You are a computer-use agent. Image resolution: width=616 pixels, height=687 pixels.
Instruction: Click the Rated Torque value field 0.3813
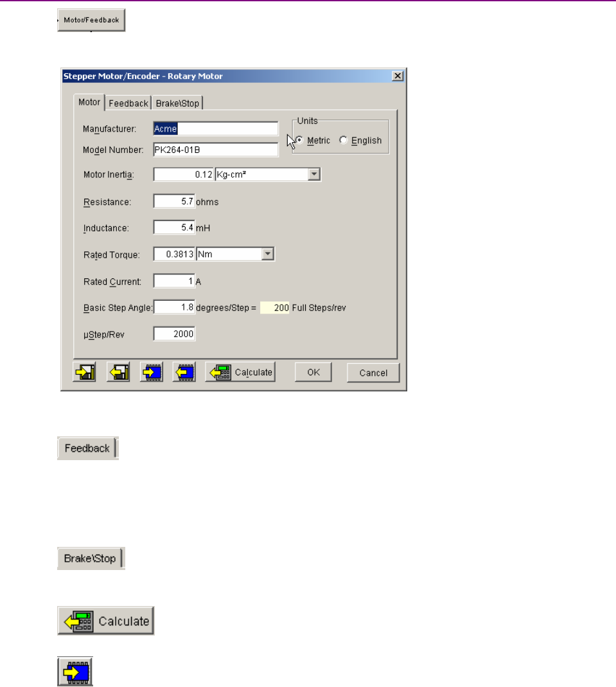pyautogui.click(x=174, y=254)
